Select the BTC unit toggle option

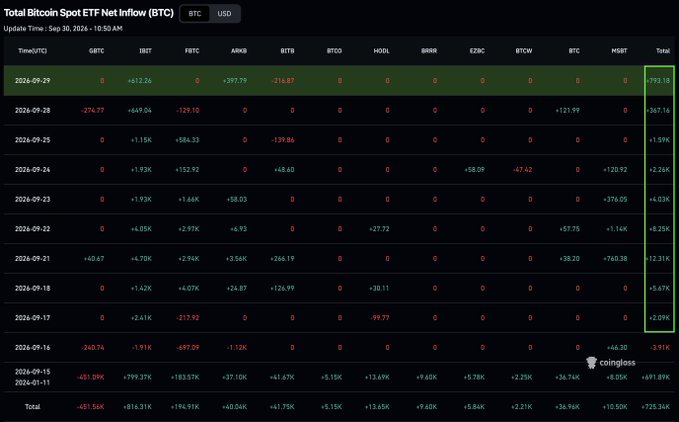[195, 13]
